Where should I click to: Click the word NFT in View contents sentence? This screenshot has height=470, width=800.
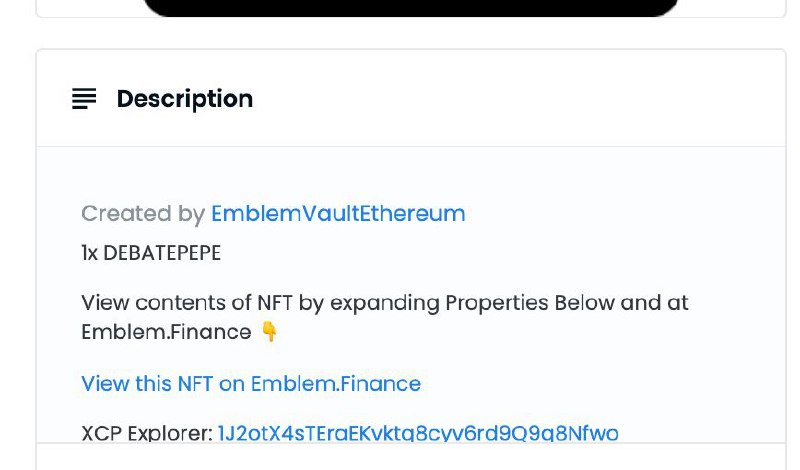point(274,303)
